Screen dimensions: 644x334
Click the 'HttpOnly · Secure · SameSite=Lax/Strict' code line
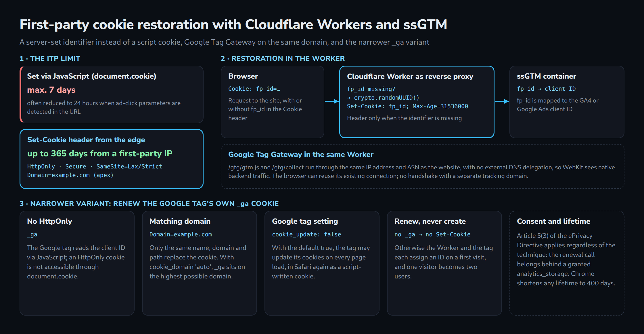coord(95,166)
